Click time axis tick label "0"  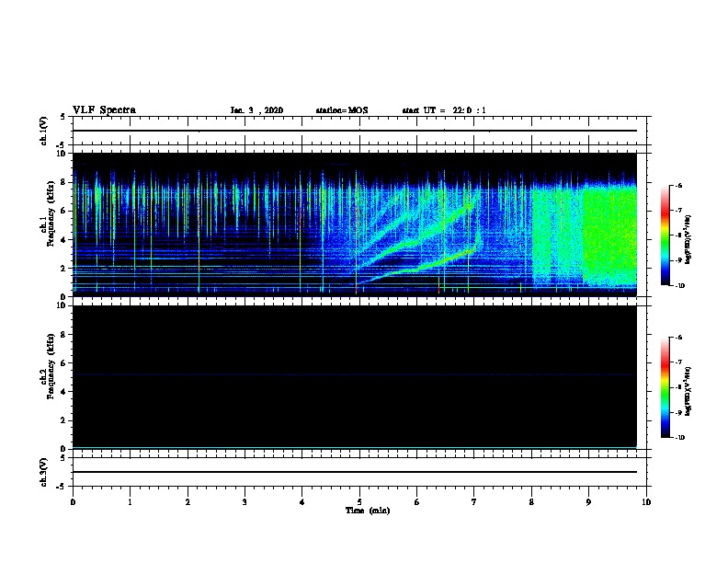pyautogui.click(x=73, y=502)
